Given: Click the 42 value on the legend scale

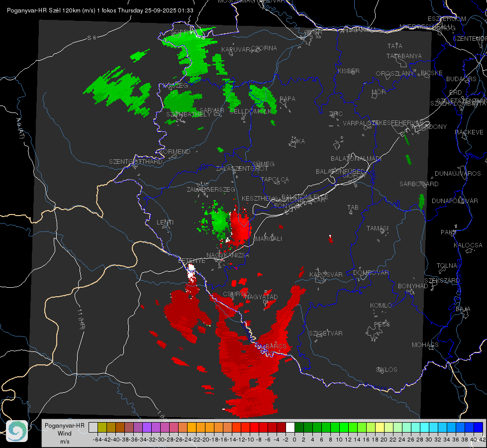Looking at the screenshot, I should coord(483,440).
